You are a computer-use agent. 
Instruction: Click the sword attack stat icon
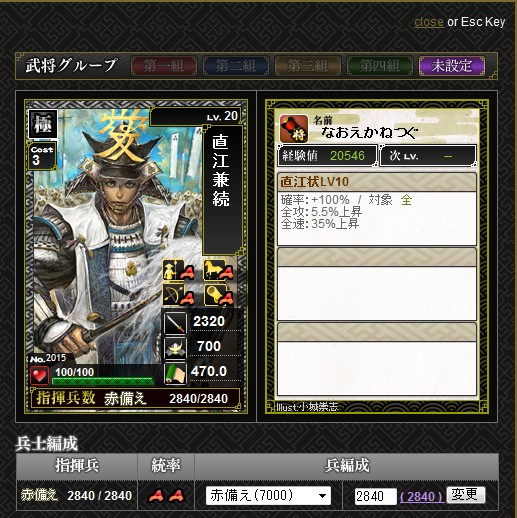coord(175,323)
